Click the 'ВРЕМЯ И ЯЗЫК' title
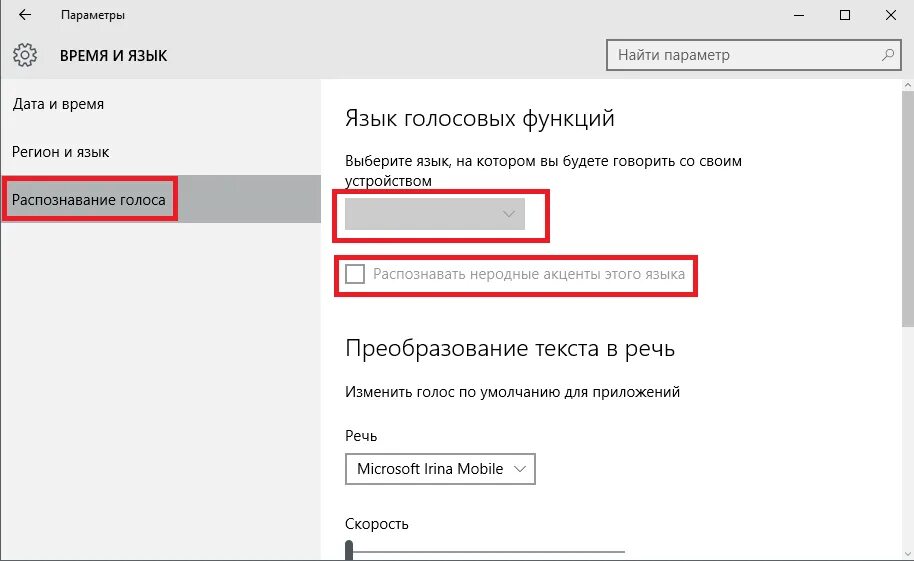 tap(114, 56)
